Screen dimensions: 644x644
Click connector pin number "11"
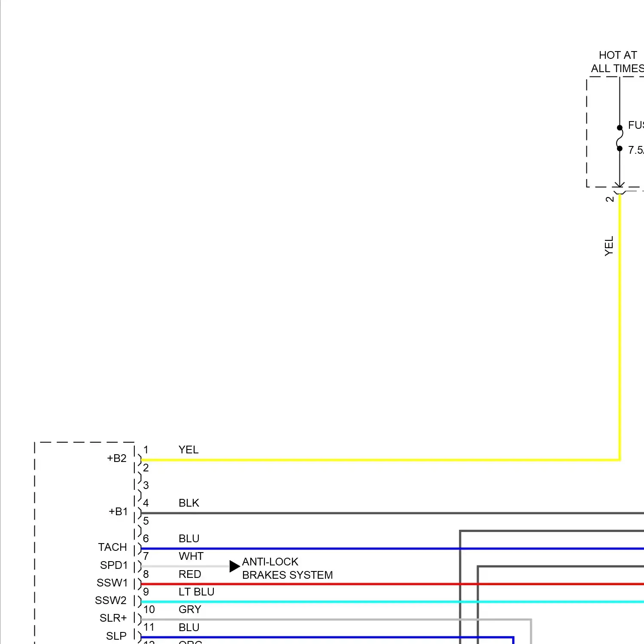[x=149, y=627]
